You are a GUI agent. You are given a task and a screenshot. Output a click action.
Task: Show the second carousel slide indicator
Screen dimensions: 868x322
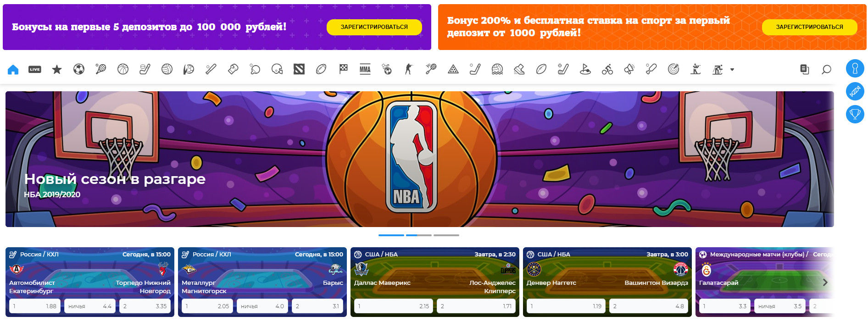pos(419,235)
